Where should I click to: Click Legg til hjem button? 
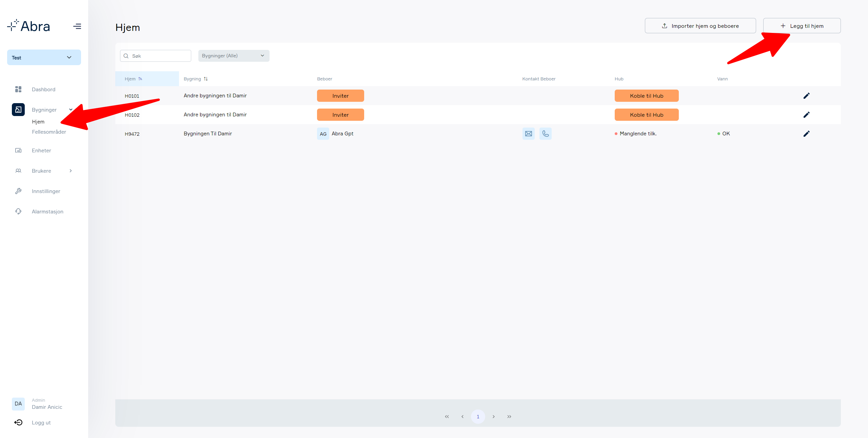(x=802, y=26)
